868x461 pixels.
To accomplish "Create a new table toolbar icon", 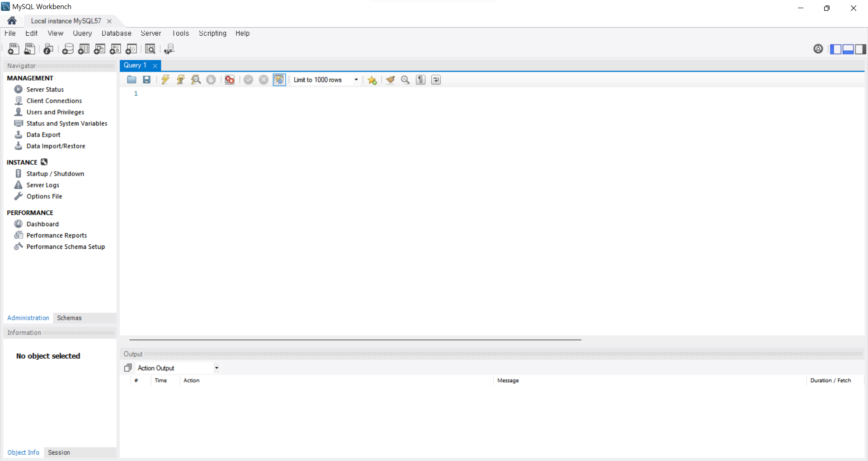I will pos(84,49).
